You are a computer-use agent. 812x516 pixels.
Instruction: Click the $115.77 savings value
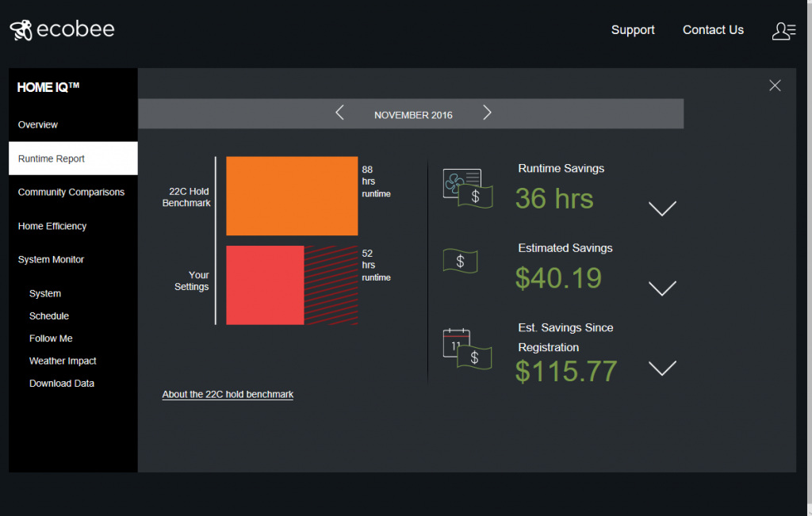click(x=566, y=371)
